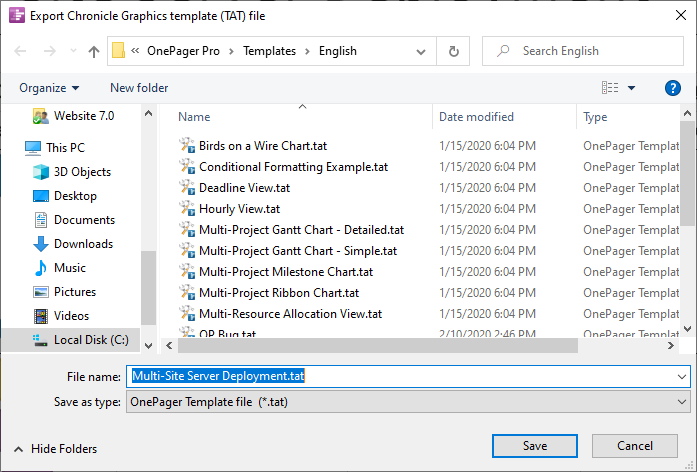Viewport: 697px width, 472px height.
Task: Click the horizontal scrollbar thumb
Action: tap(378, 345)
